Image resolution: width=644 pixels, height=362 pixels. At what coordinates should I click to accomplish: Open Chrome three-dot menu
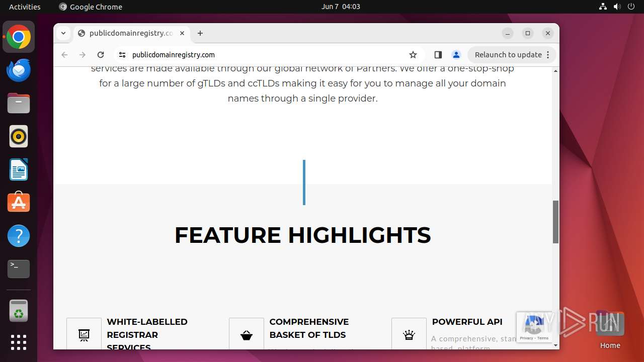tap(548, 55)
